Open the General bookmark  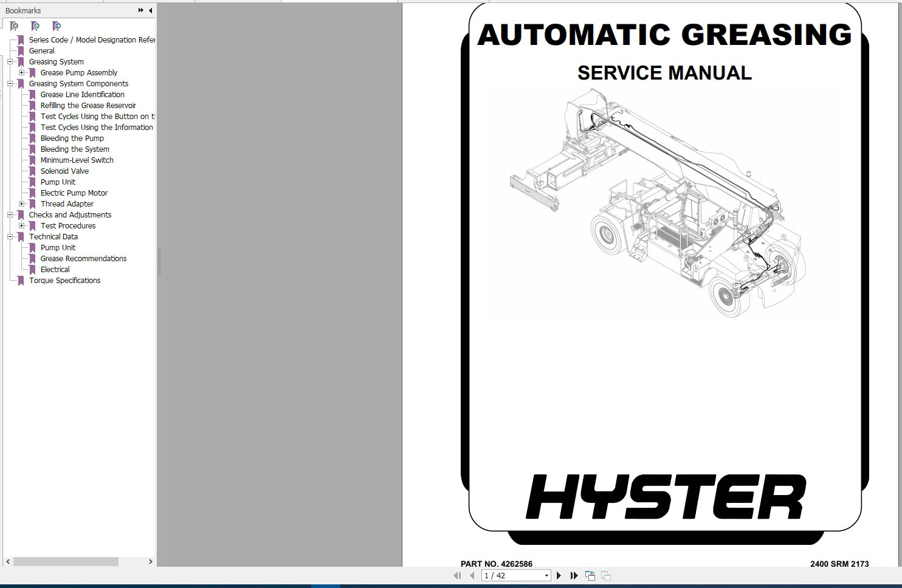42,51
